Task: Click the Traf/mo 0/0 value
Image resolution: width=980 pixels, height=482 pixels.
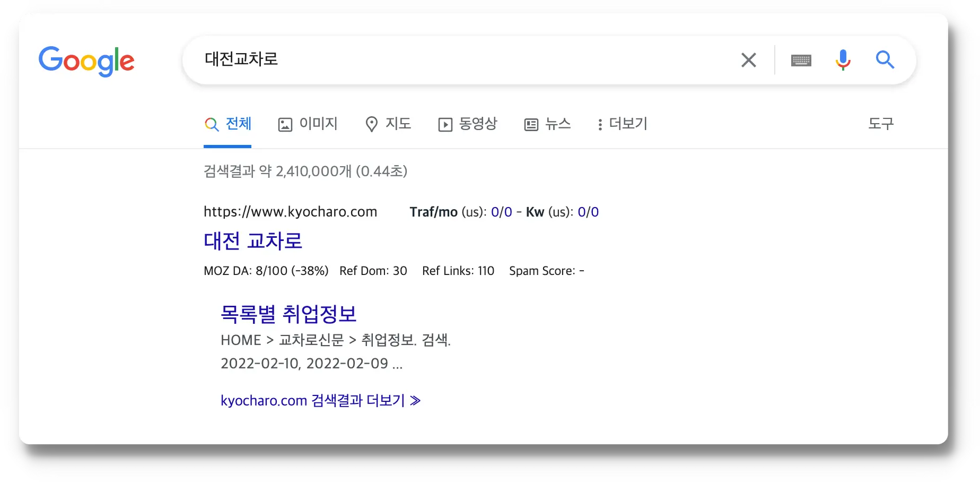Action: (x=501, y=212)
